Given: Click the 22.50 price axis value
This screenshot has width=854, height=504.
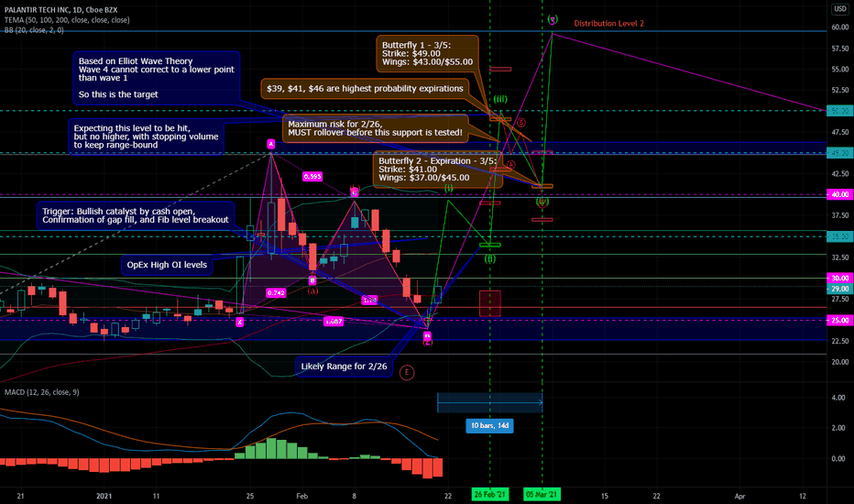Looking at the screenshot, I should (840, 341).
